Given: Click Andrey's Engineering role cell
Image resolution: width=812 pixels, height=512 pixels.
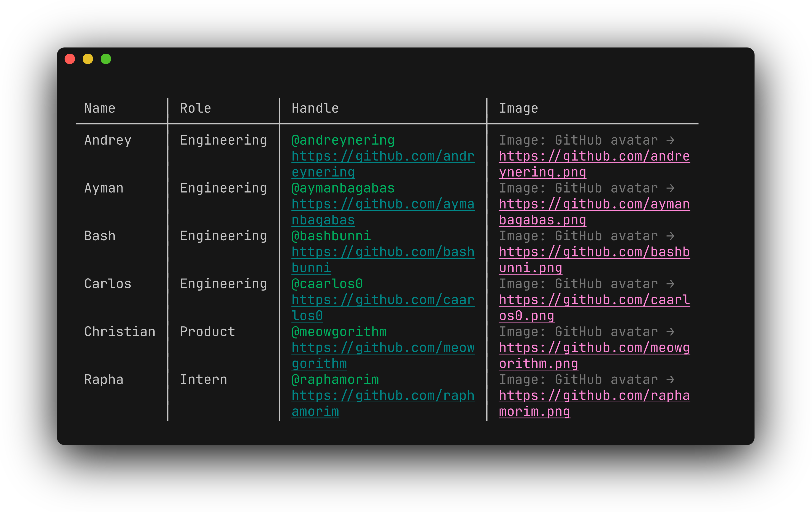Looking at the screenshot, I should [224, 140].
